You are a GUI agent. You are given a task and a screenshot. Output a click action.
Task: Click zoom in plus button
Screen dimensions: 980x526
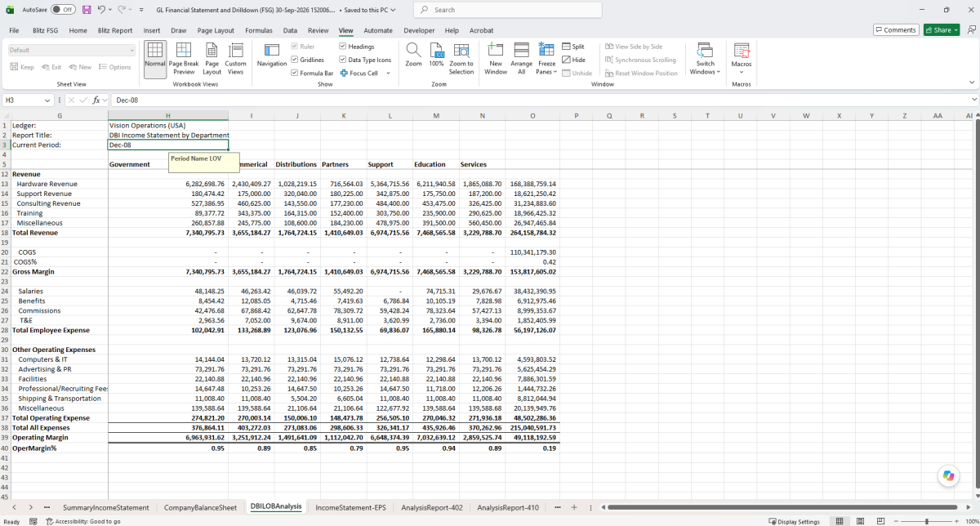pyautogui.click(x=957, y=521)
